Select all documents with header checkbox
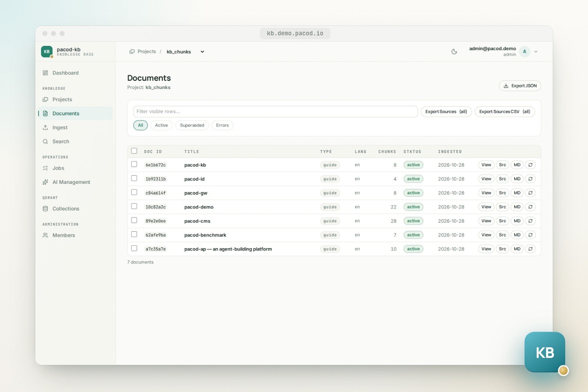This screenshot has width=588, height=392. coord(134,151)
